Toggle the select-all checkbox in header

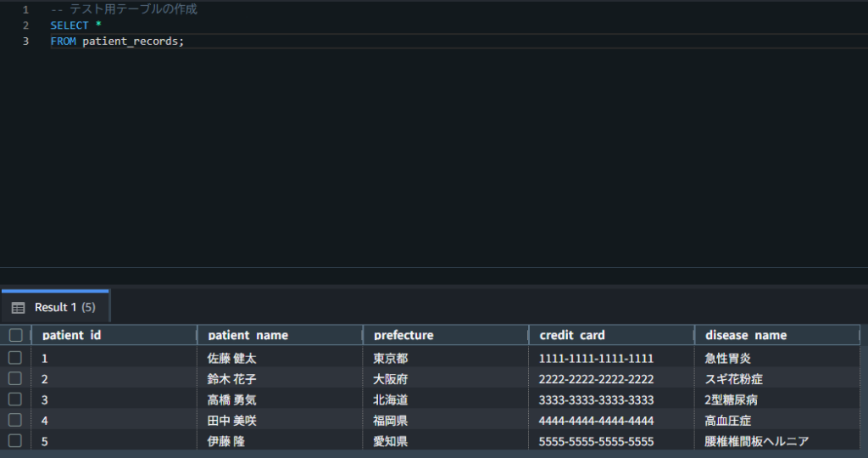coord(15,335)
